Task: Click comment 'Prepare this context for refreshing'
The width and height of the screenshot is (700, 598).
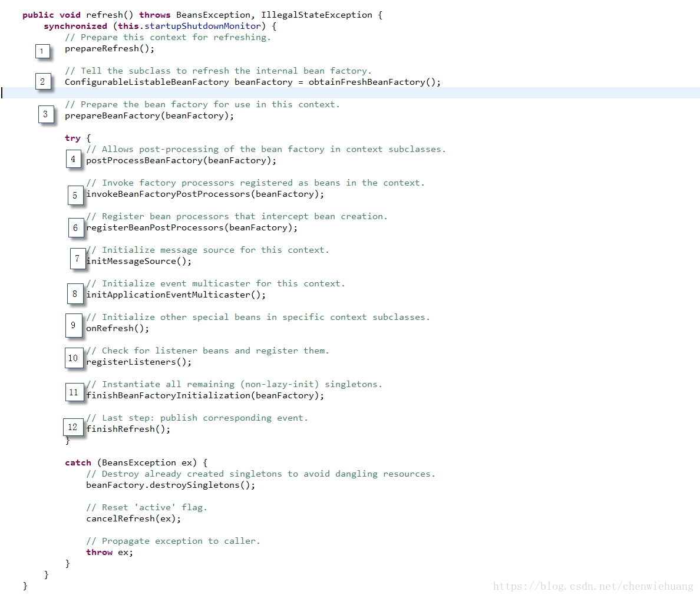Action: 168,38
